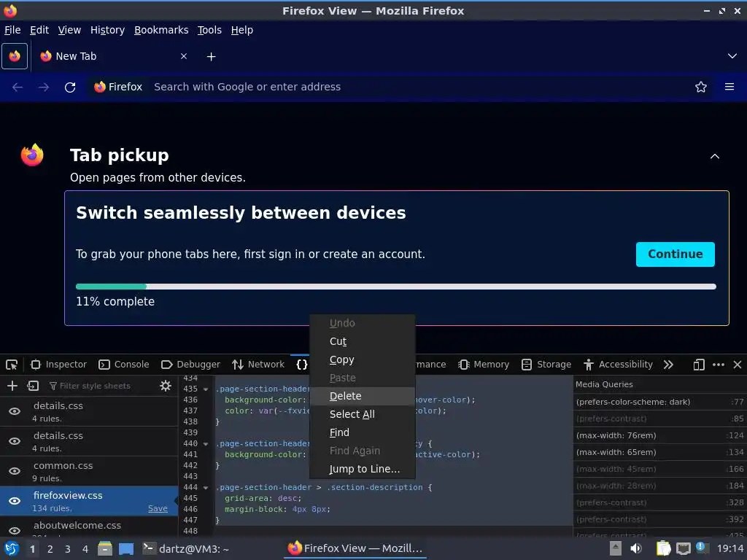
Task: Open the clipboard manager tray icon
Action: [x=663, y=548]
